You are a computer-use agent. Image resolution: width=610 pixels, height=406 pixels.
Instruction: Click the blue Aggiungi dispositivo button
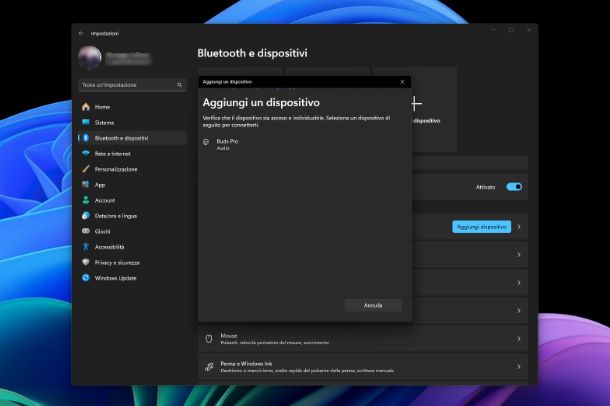tap(482, 227)
